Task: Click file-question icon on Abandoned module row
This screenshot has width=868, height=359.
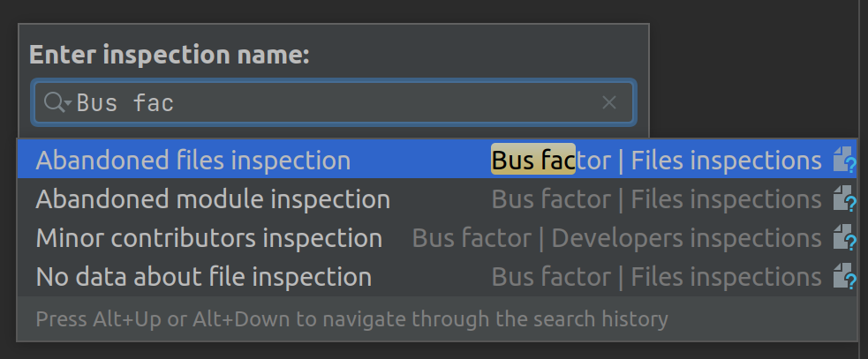Action: coord(844,199)
